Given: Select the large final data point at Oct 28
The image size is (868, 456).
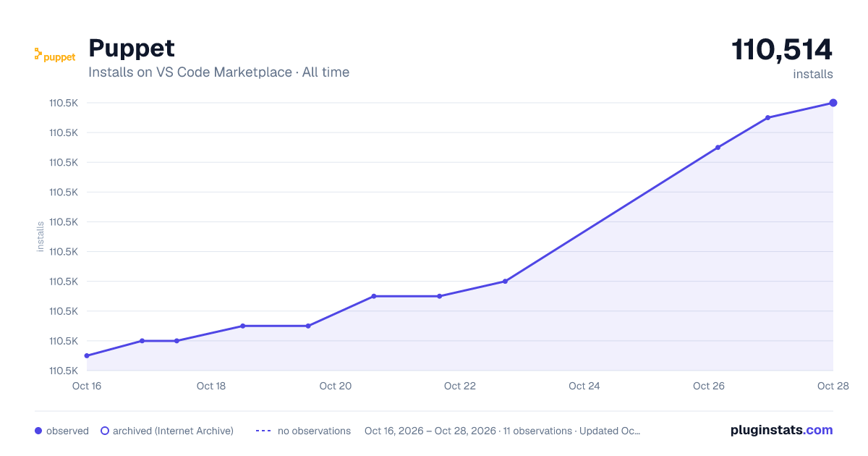Looking at the screenshot, I should click(833, 103).
